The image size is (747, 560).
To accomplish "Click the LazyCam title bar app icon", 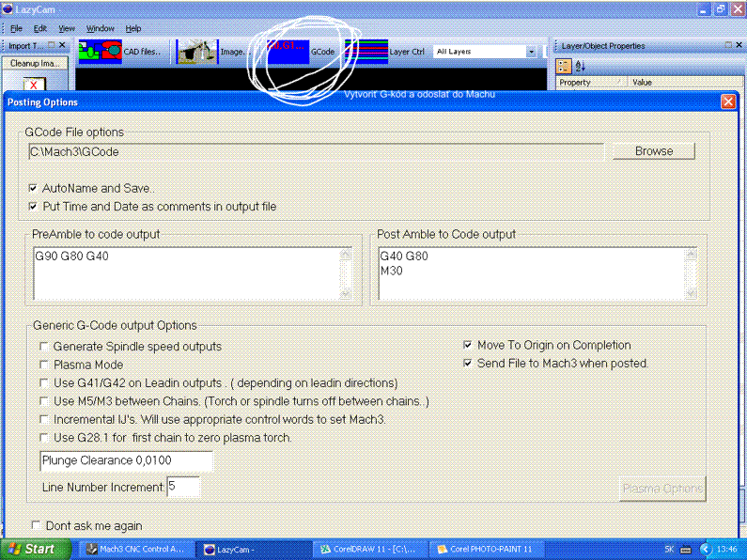I will 8,9.
